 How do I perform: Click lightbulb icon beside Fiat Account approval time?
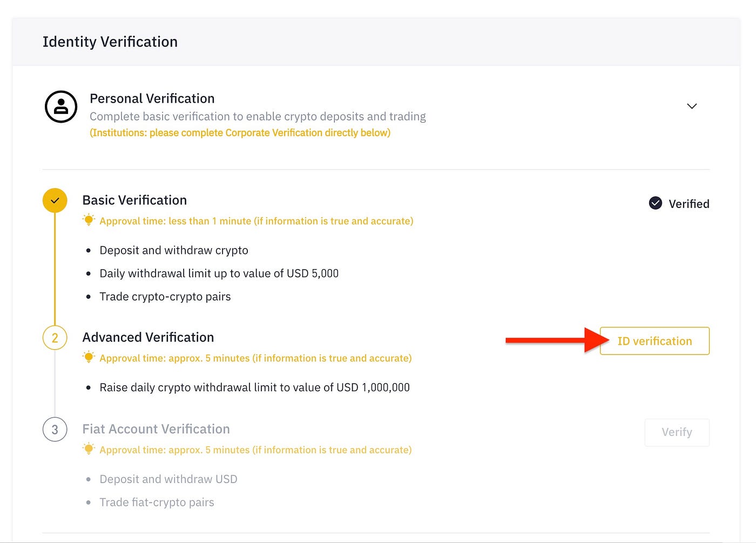click(89, 449)
